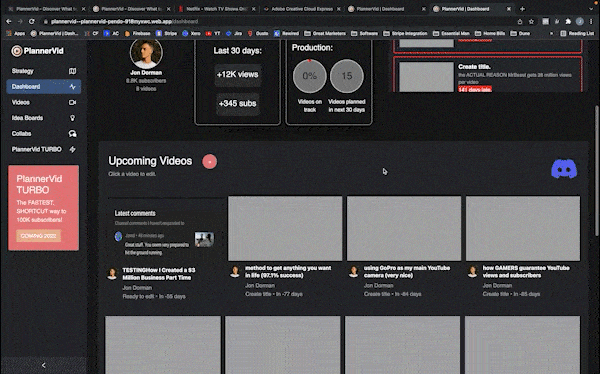600x374 pixels.
Task: Switch to the Netflix browser tab
Action: point(217,9)
